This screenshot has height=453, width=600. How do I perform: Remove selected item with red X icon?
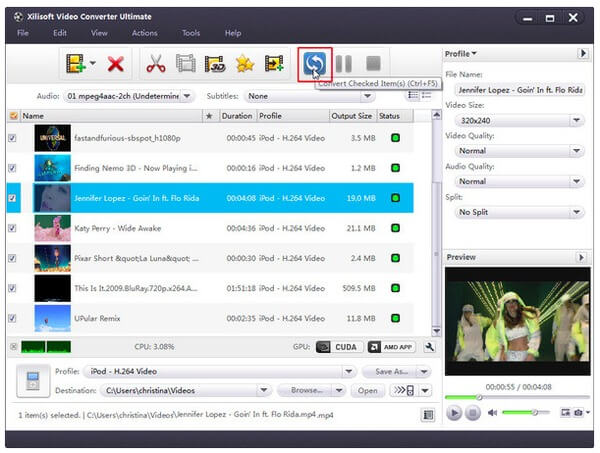coord(115,64)
